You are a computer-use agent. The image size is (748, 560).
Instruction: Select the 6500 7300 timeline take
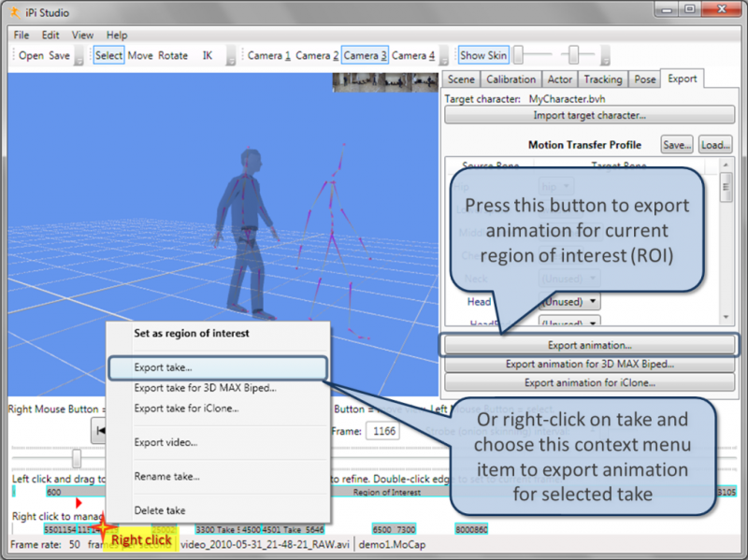394,529
